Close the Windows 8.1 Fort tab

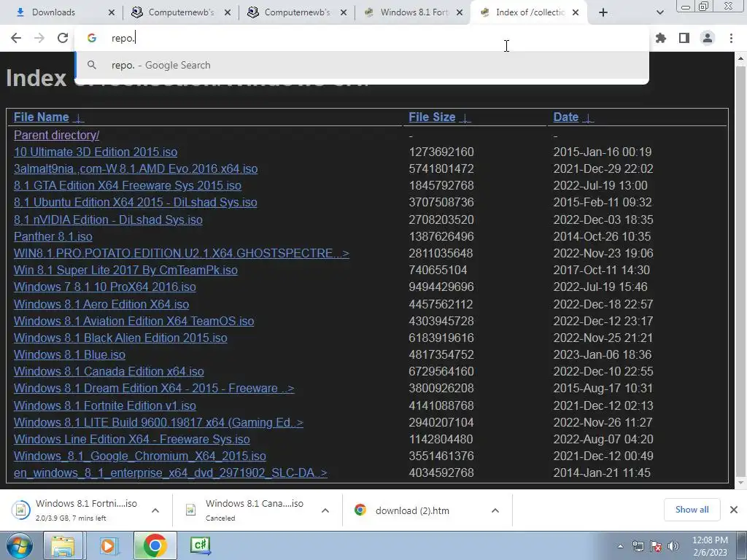pyautogui.click(x=460, y=12)
